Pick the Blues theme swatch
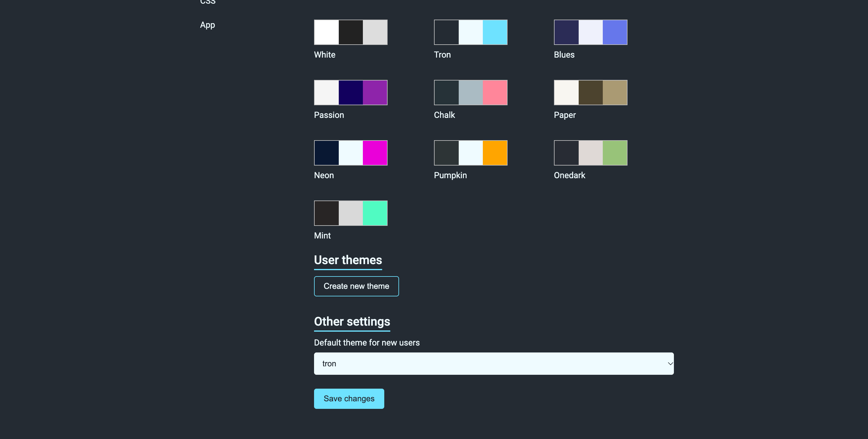The height and width of the screenshot is (439, 868). pos(591,32)
